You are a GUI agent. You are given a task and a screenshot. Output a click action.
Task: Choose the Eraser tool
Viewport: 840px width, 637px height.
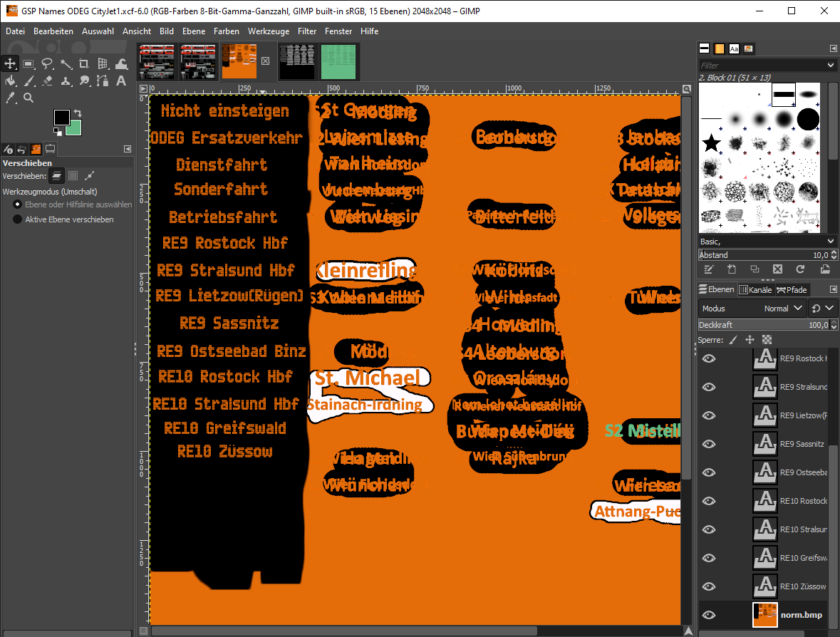click(x=47, y=81)
